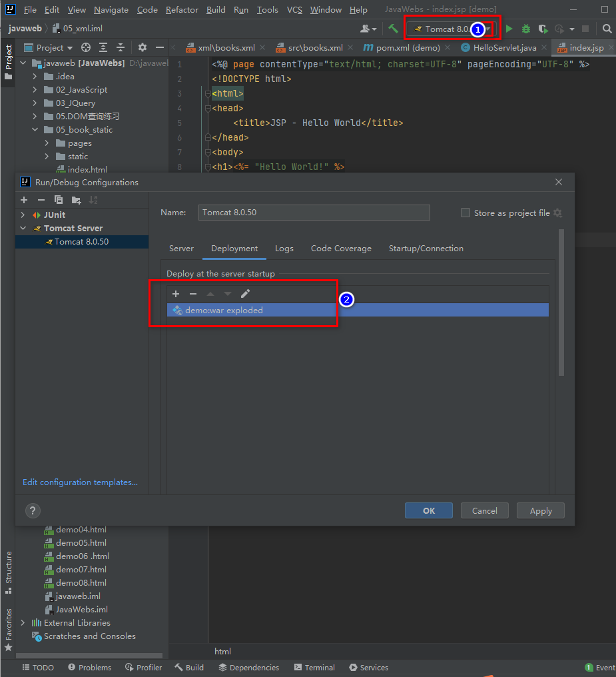Click the Apply button
616x677 pixels.
coord(541,510)
